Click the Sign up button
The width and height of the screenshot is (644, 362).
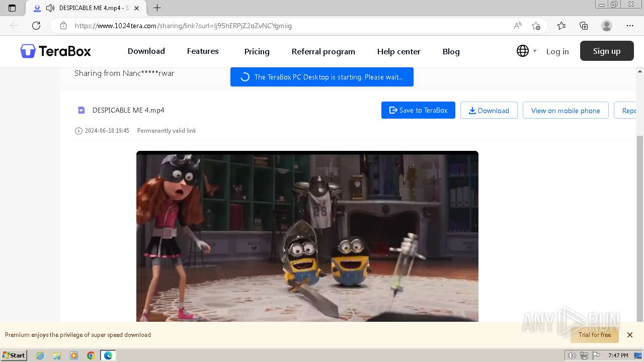coord(607,51)
